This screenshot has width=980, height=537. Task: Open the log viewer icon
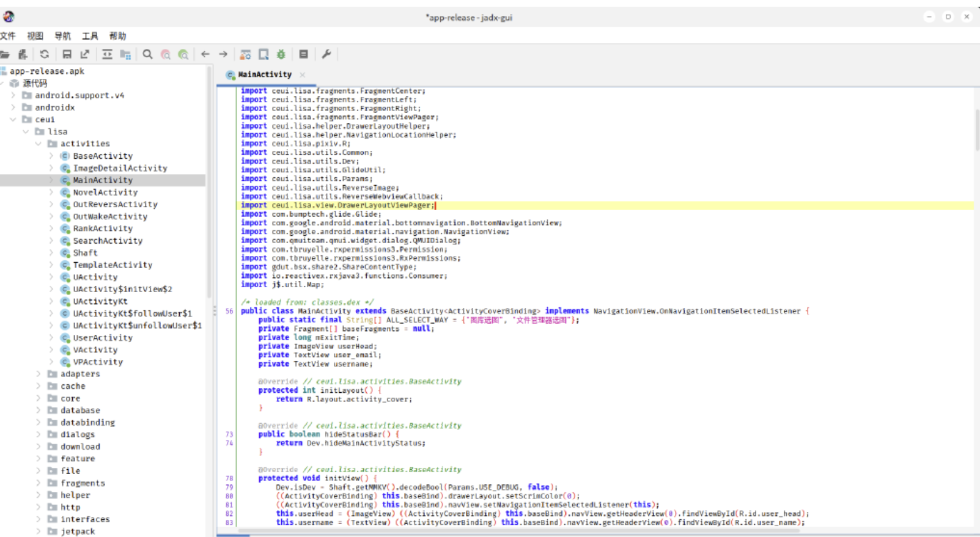click(x=303, y=54)
